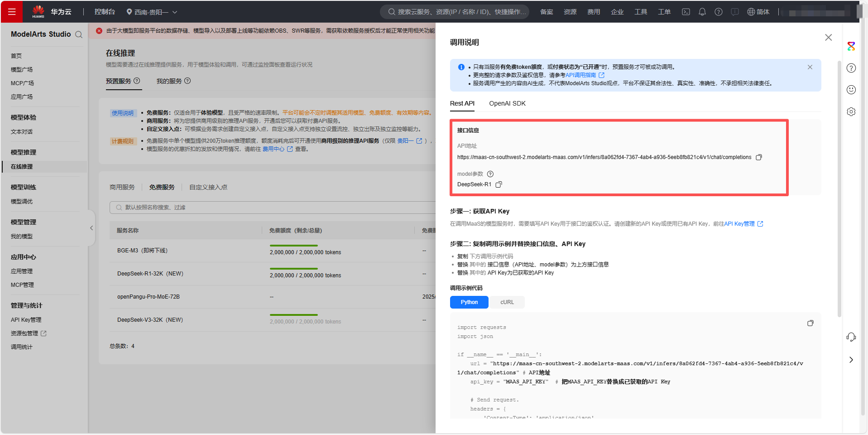Screen dimensions: 868x435
Task: Open the API Key管理 link in step one
Action: pyautogui.click(x=743, y=224)
